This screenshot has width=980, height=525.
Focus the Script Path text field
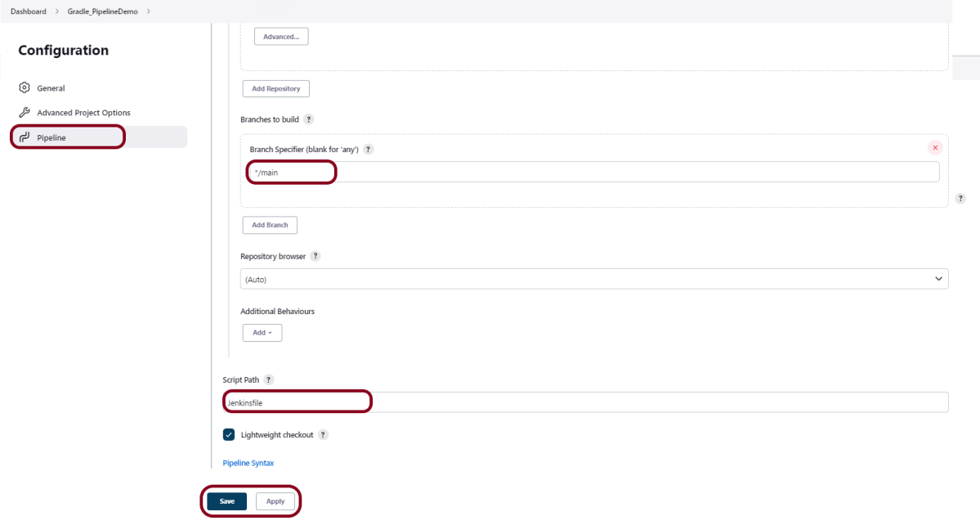pos(585,402)
